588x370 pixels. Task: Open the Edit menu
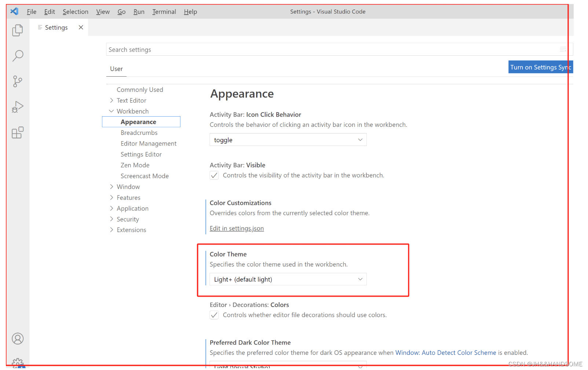click(x=50, y=12)
